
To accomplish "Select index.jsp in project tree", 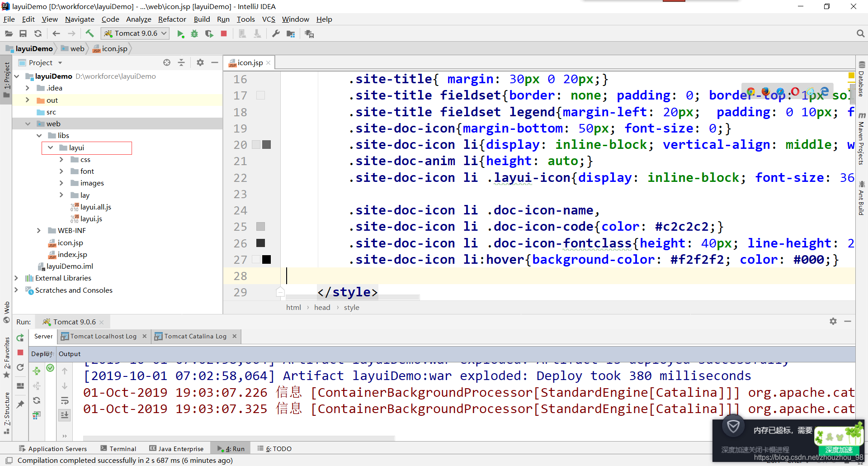I will tap(72, 255).
